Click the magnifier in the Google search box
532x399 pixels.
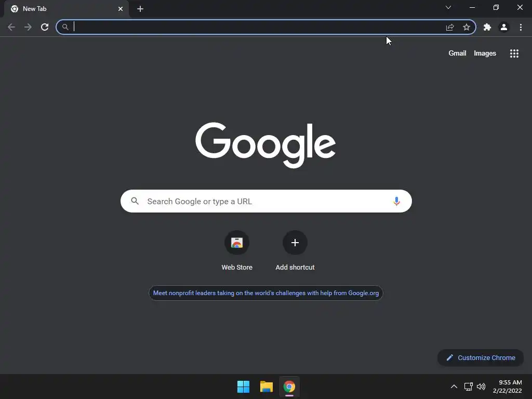pyautogui.click(x=135, y=201)
